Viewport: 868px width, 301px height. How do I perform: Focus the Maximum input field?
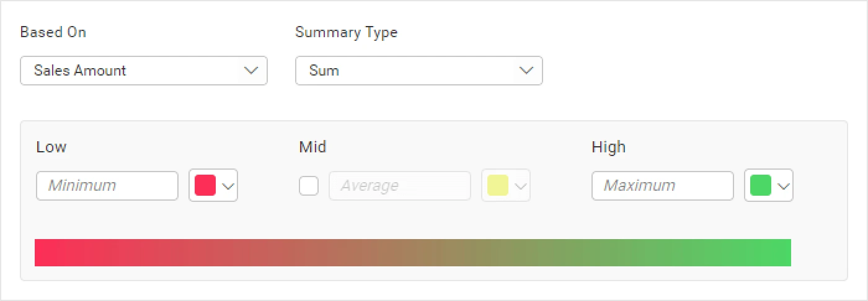pyautogui.click(x=663, y=186)
